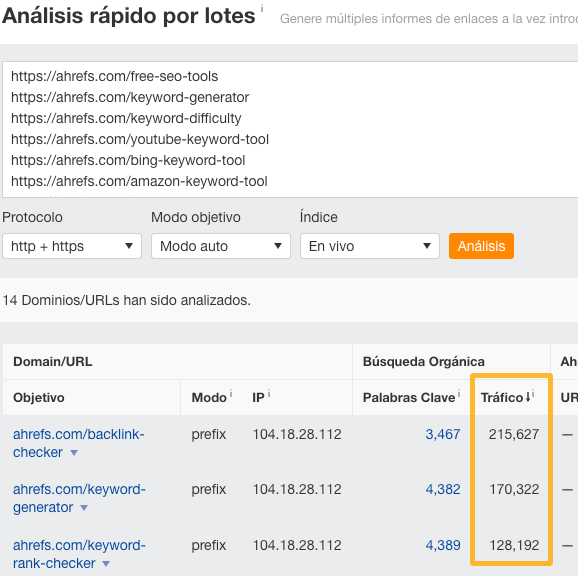
Task: Open the Índice dropdown (En vivo)
Action: 370,246
